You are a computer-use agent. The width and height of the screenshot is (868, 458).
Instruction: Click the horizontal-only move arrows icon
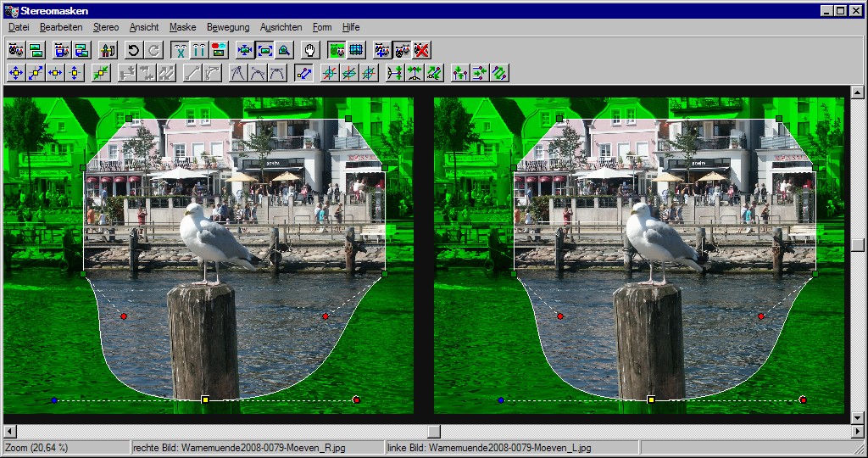click(56, 73)
